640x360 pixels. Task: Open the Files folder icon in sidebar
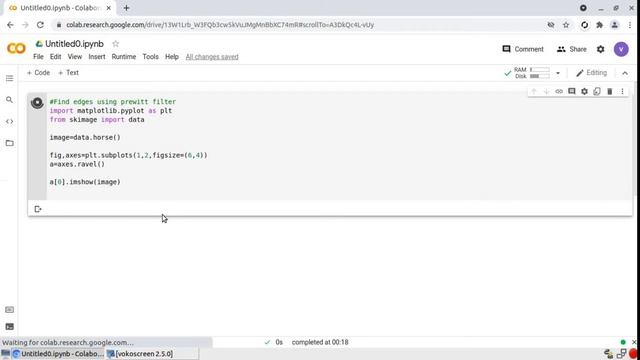pyautogui.click(x=9, y=143)
